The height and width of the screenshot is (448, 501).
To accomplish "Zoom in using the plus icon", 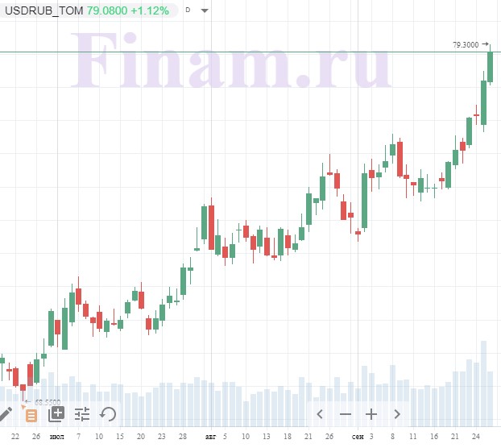I will click(x=371, y=414).
